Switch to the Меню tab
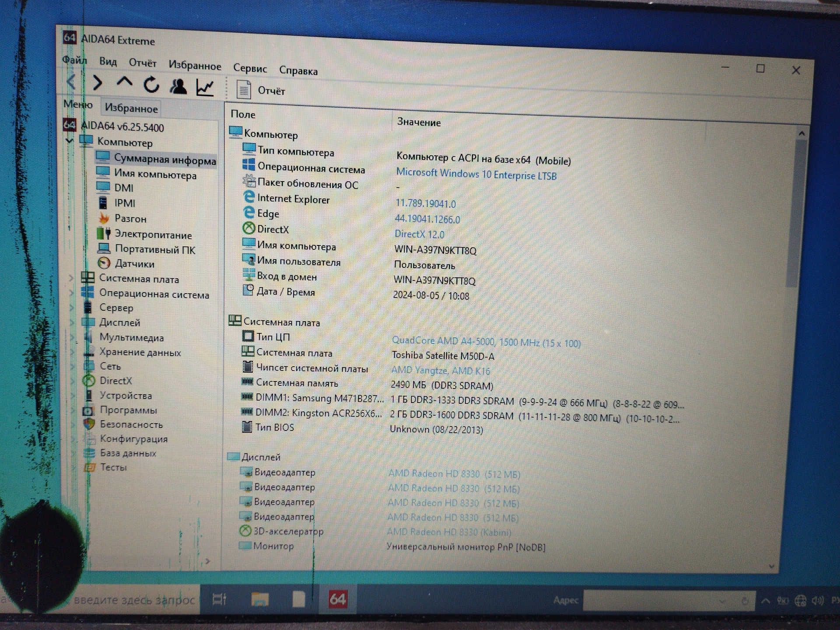 pyautogui.click(x=78, y=104)
